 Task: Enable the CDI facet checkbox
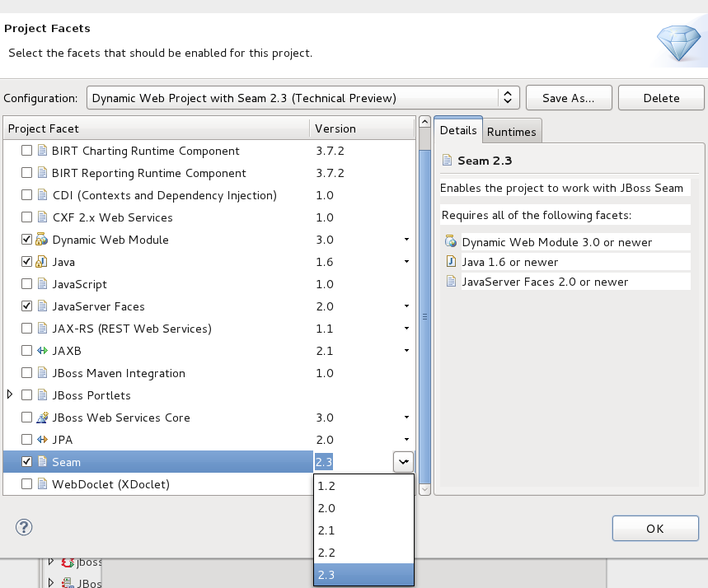point(26,196)
